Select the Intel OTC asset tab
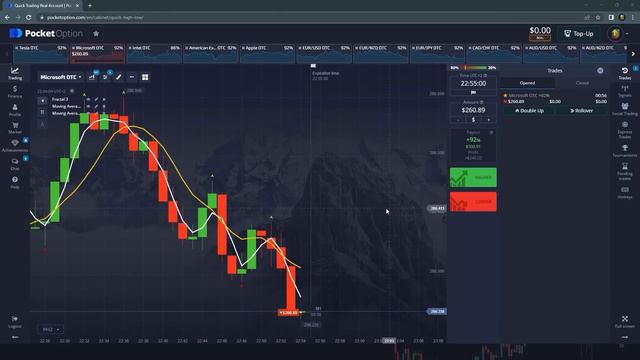 tap(154, 53)
